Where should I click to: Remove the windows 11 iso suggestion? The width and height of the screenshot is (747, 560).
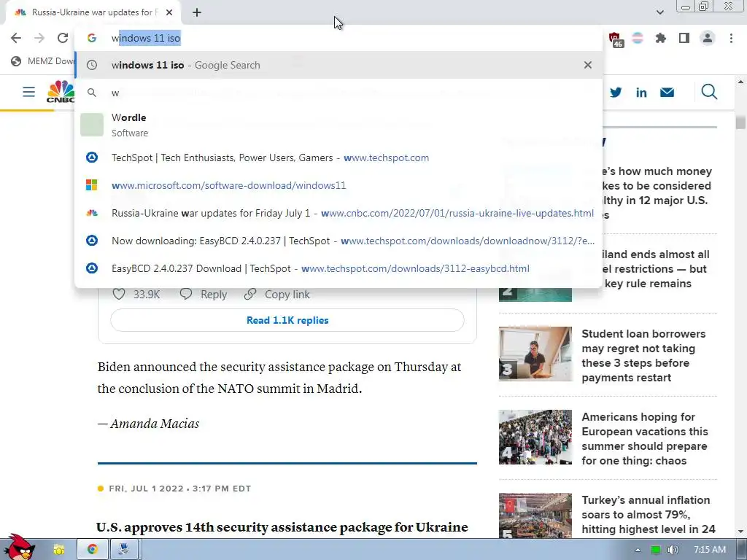click(x=588, y=65)
